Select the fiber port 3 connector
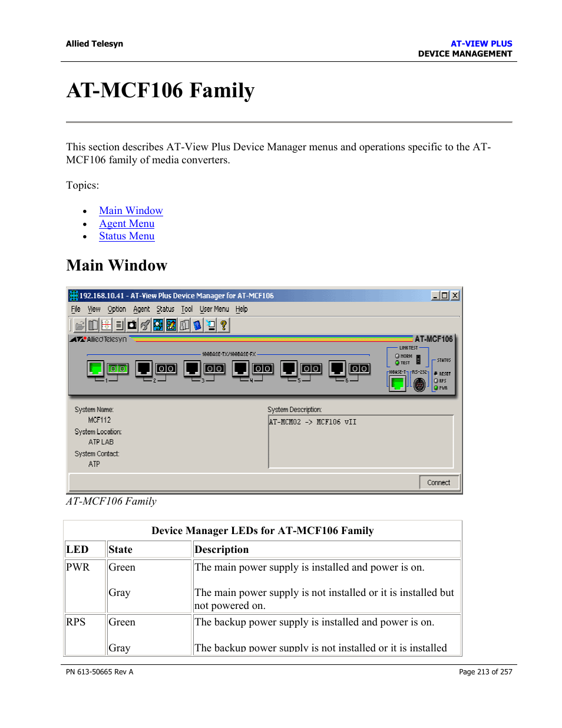Screen dimensions: 562x728 click(214, 368)
